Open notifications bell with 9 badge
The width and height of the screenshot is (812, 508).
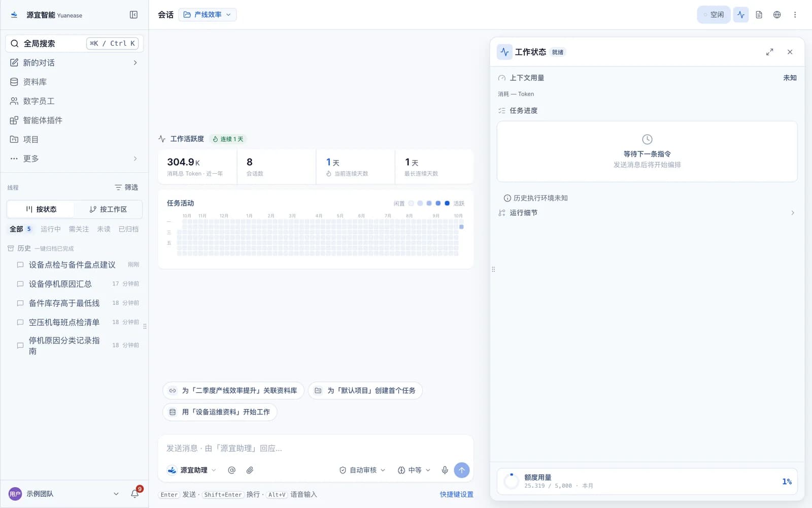tap(135, 493)
